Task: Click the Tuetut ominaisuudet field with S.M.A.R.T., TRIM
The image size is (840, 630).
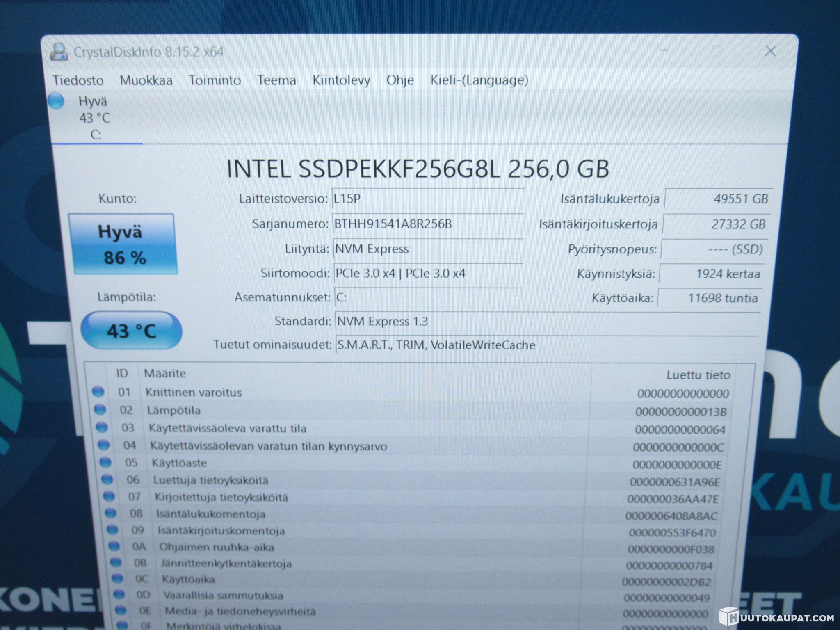Action: pos(547,345)
